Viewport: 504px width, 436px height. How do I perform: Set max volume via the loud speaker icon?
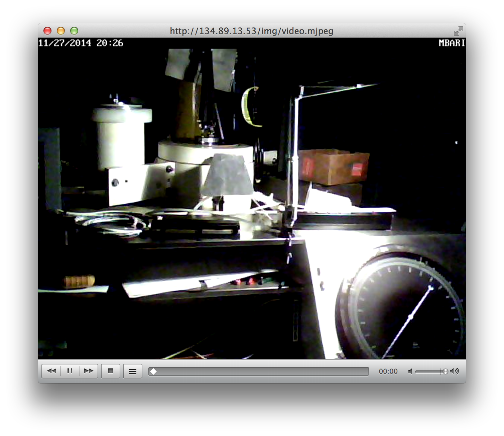click(x=455, y=371)
